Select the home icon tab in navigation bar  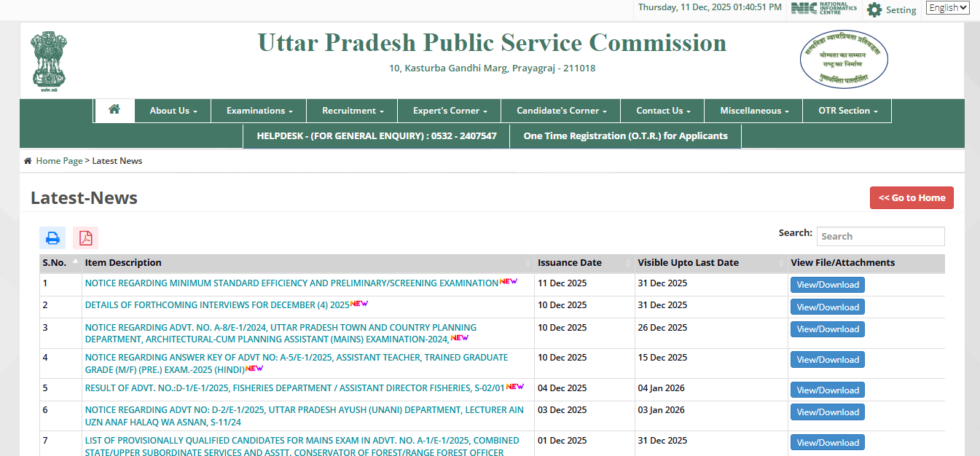pyautogui.click(x=114, y=111)
